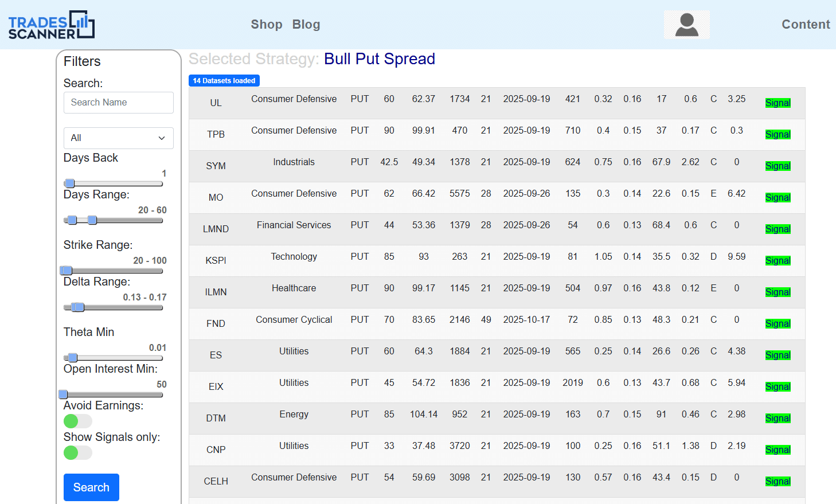Click the Signal link for MO
The height and width of the screenshot is (504, 836).
coord(778,198)
